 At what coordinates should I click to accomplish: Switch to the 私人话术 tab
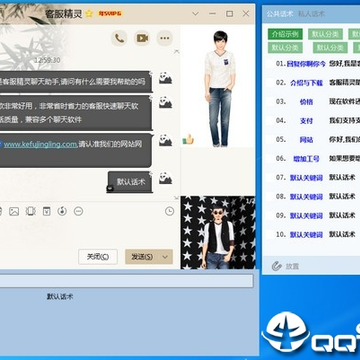pos(311,14)
